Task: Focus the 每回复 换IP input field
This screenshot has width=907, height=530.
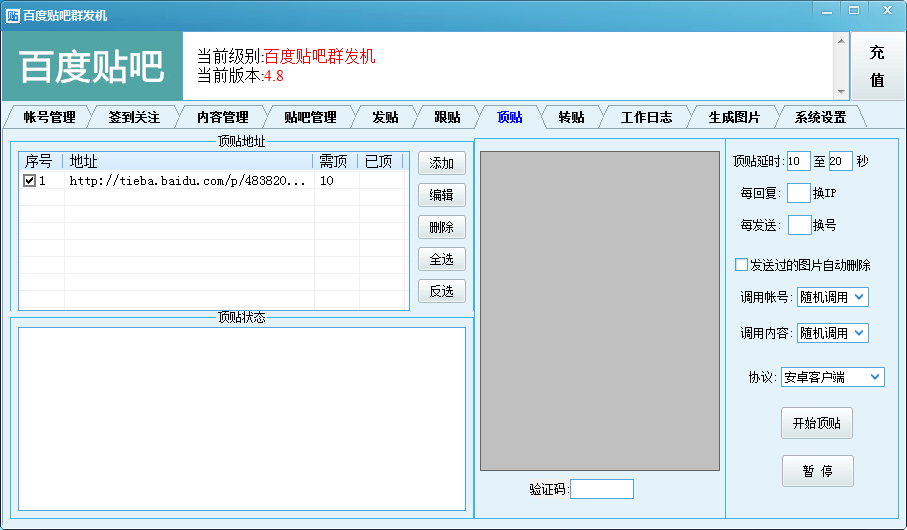Action: point(798,193)
